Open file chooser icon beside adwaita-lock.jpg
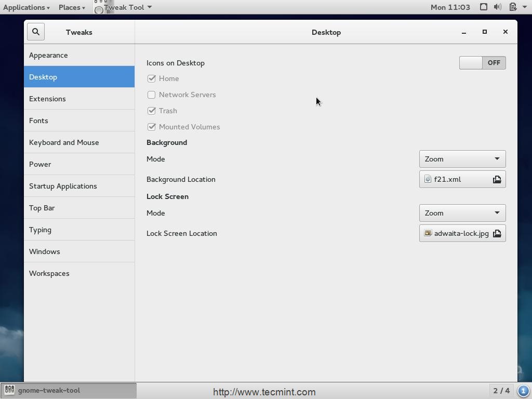 [x=497, y=233]
